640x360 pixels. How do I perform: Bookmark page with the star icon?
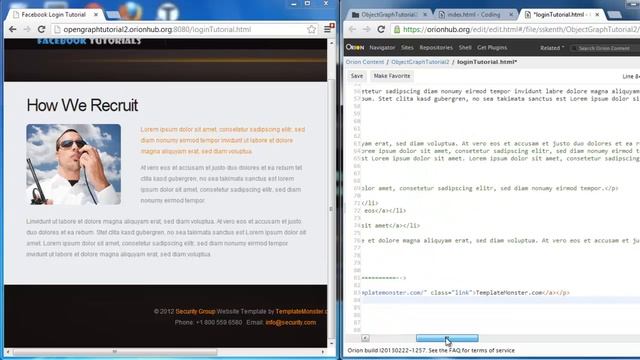[x=311, y=29]
